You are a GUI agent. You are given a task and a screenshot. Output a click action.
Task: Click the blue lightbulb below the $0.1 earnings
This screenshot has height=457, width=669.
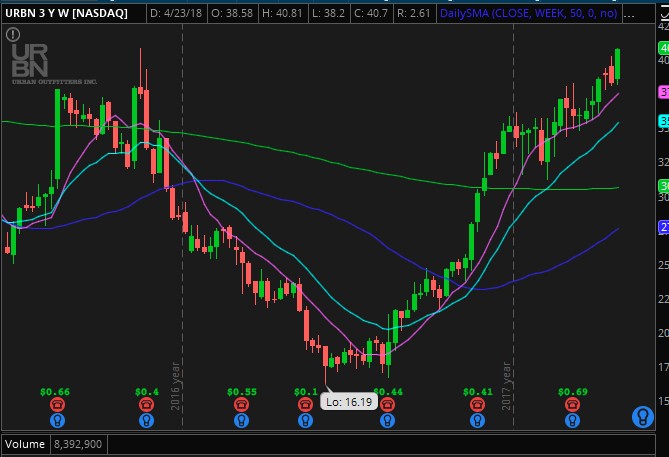305,421
